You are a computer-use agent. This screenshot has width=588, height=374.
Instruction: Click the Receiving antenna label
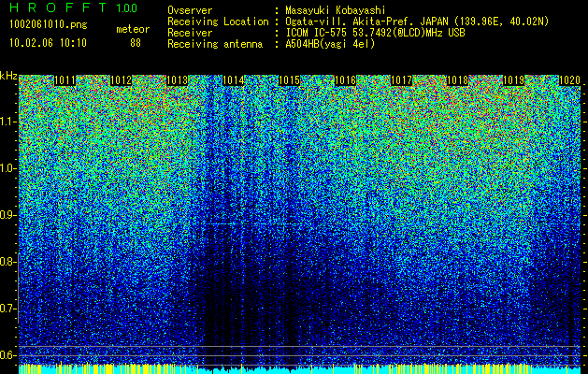(x=215, y=44)
